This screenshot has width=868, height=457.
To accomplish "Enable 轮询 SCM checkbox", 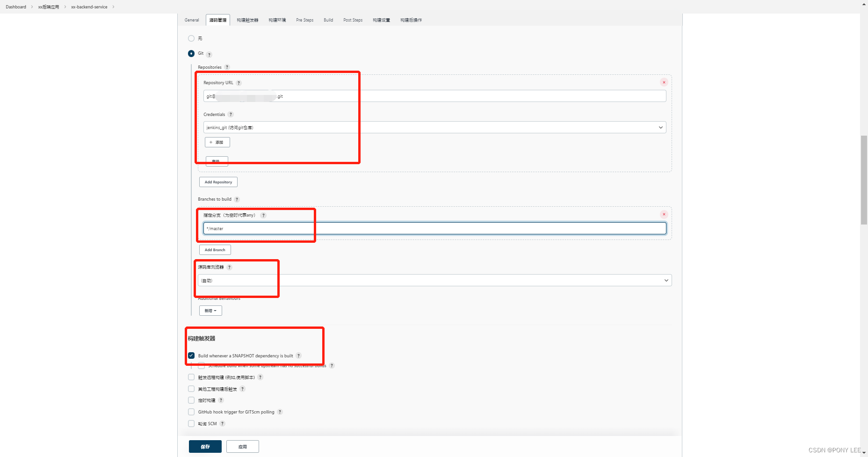I will coord(191,424).
